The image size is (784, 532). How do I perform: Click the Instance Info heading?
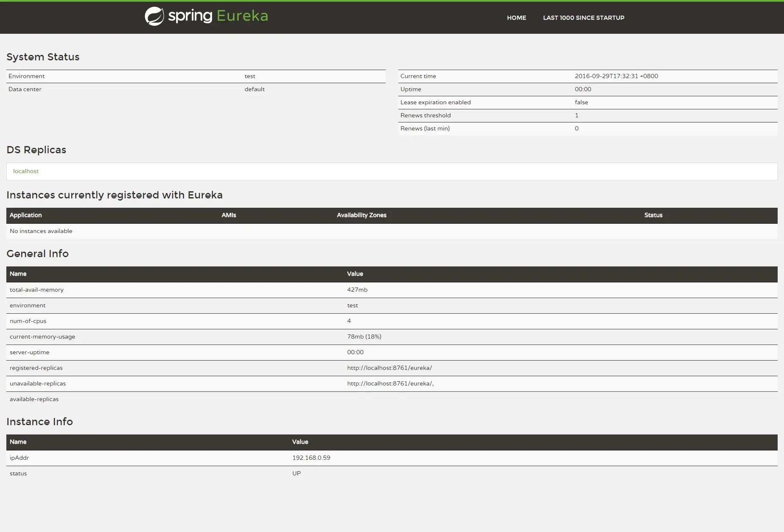[x=40, y=421]
